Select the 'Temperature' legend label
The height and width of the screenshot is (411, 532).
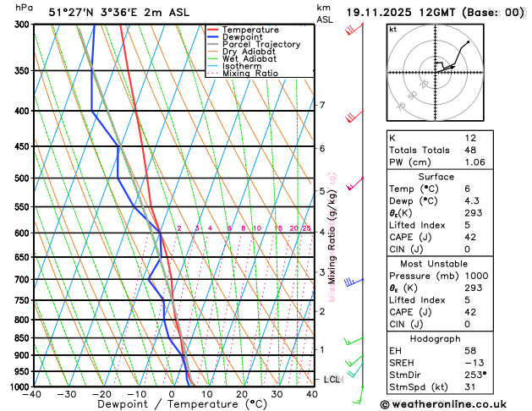click(x=250, y=30)
